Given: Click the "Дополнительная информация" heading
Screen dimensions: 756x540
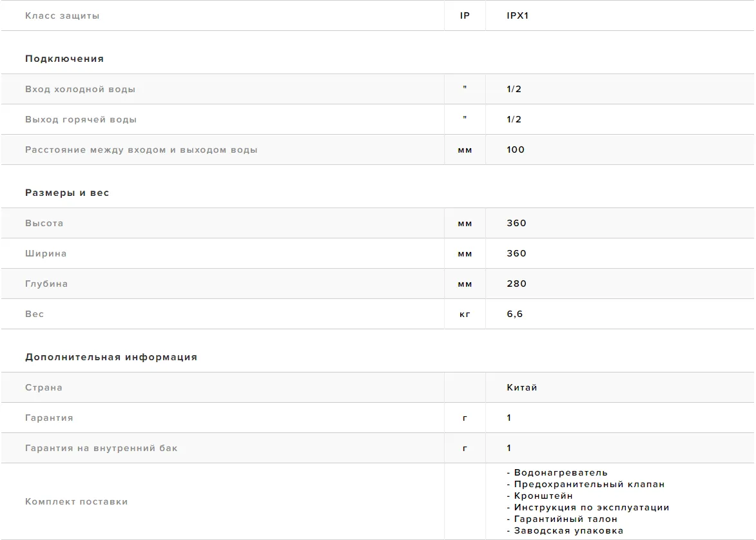Looking at the screenshot, I should pyautogui.click(x=111, y=357).
